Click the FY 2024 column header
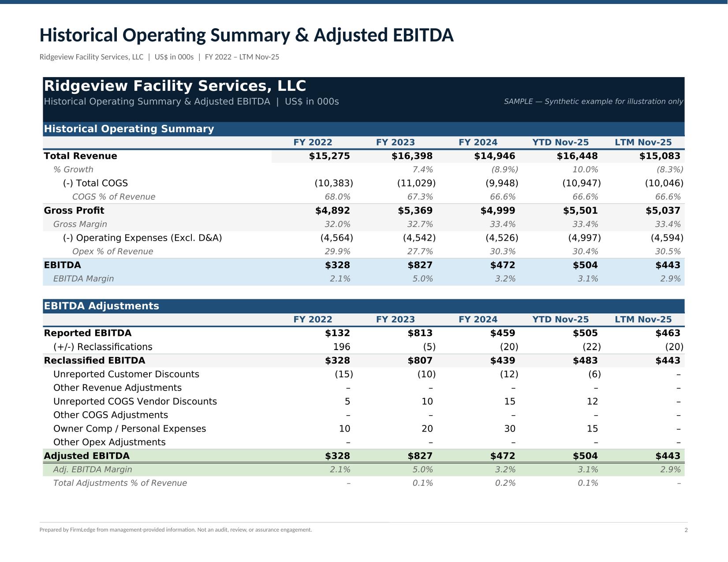 (478, 142)
